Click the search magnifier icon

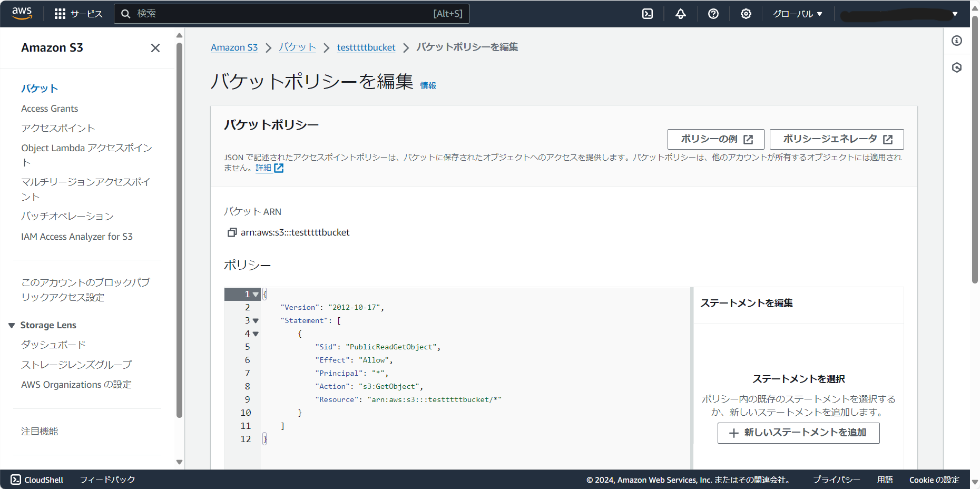click(x=125, y=14)
